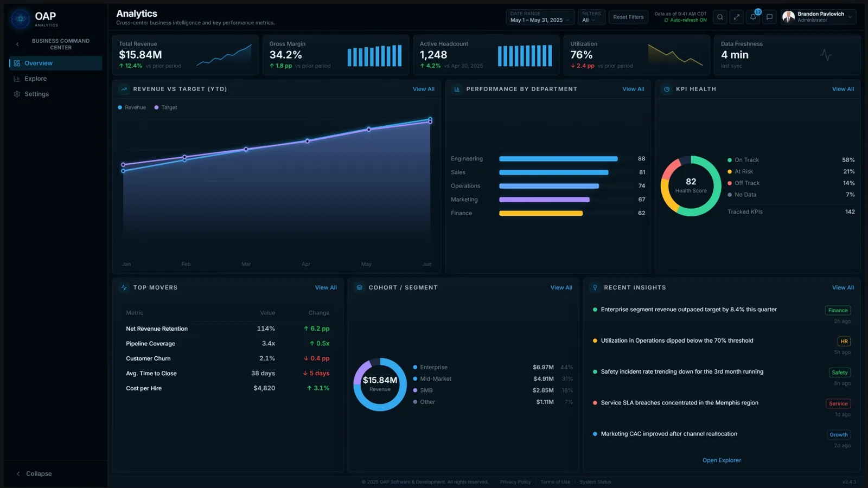Screen dimensions: 868x488
Task: Click the Revenue vs Target trend icon
Action: point(124,89)
